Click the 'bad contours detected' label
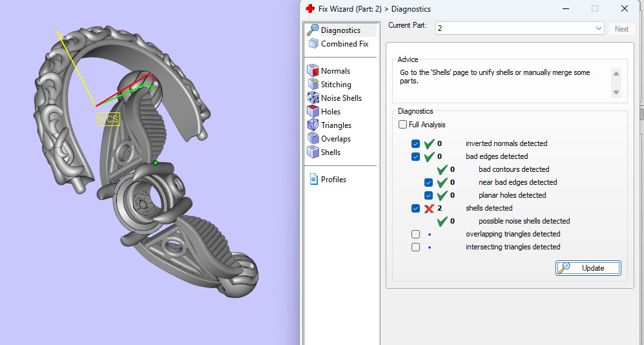644x345 pixels. point(514,170)
